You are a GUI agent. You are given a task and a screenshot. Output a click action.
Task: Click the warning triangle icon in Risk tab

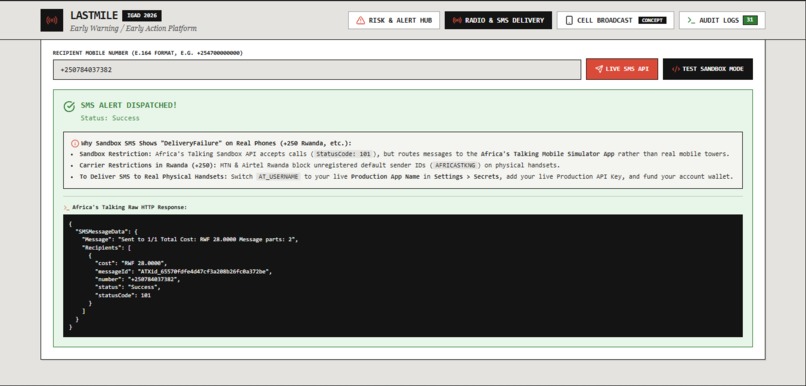[360, 21]
